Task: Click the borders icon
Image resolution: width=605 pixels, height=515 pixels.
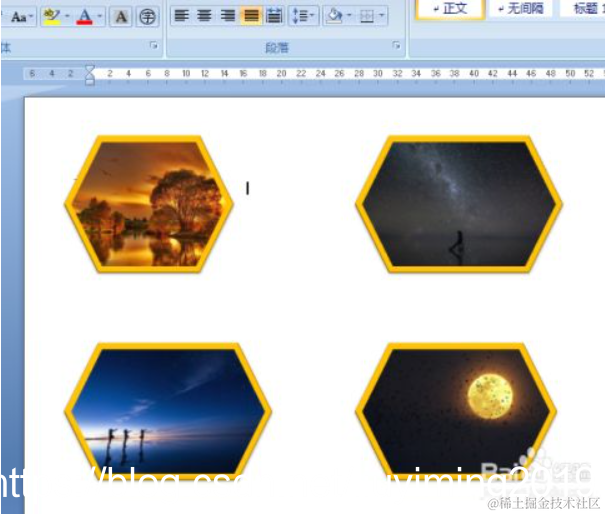Action: pos(367,16)
